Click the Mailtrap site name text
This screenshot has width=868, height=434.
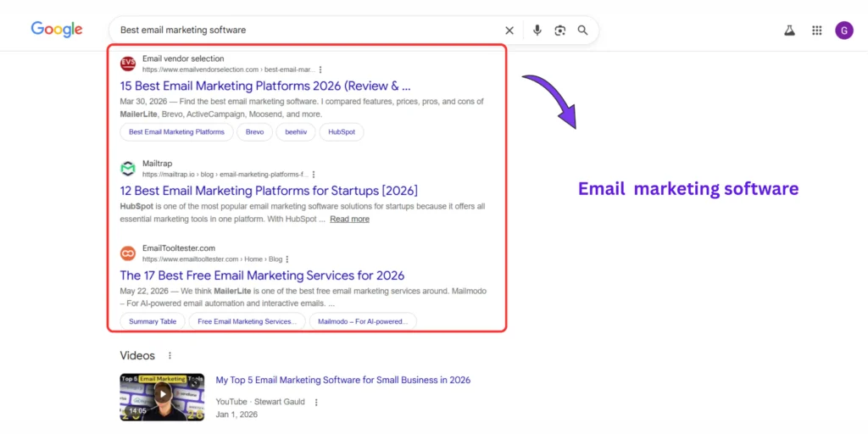[157, 164]
